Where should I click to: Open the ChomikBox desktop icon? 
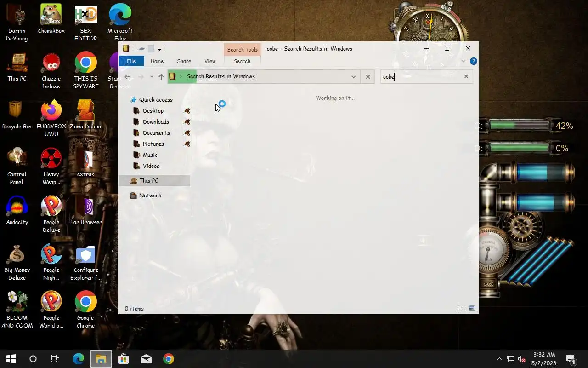pyautogui.click(x=51, y=19)
